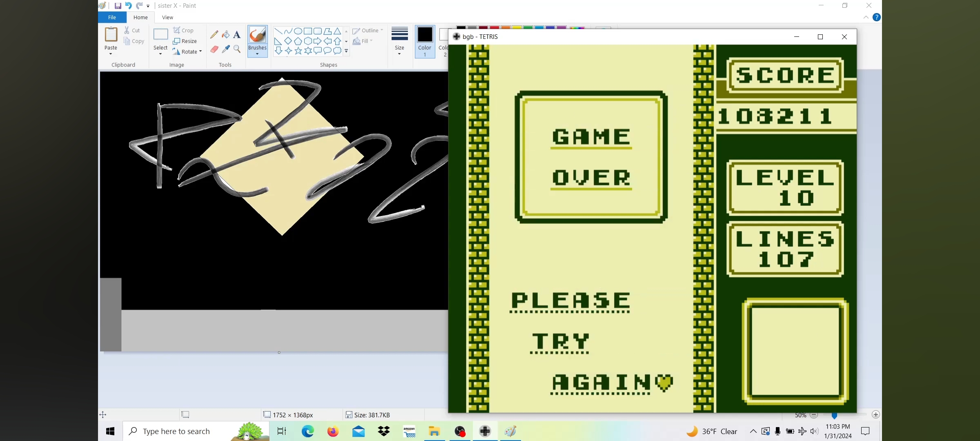The height and width of the screenshot is (441, 980).
Task: Select the Pencil tool
Action: [214, 35]
